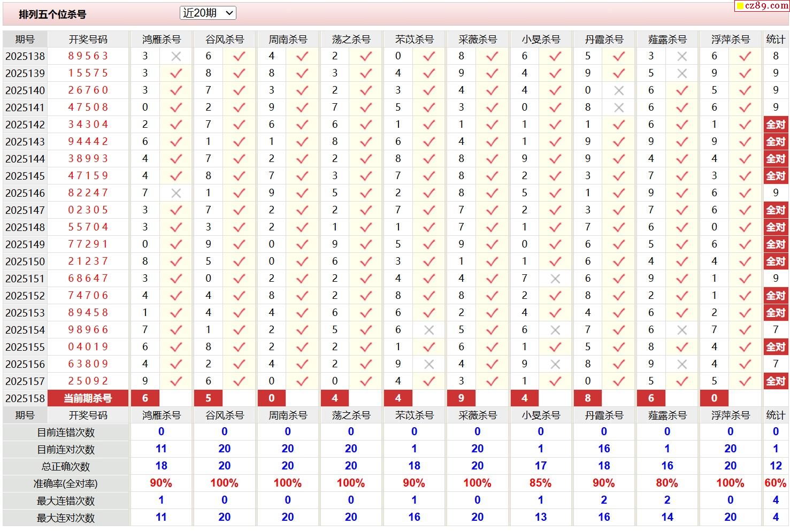Click the X mark for 蘋蘩杀号 in row 2025138
This screenshot has height=532, width=790.
pos(682,56)
